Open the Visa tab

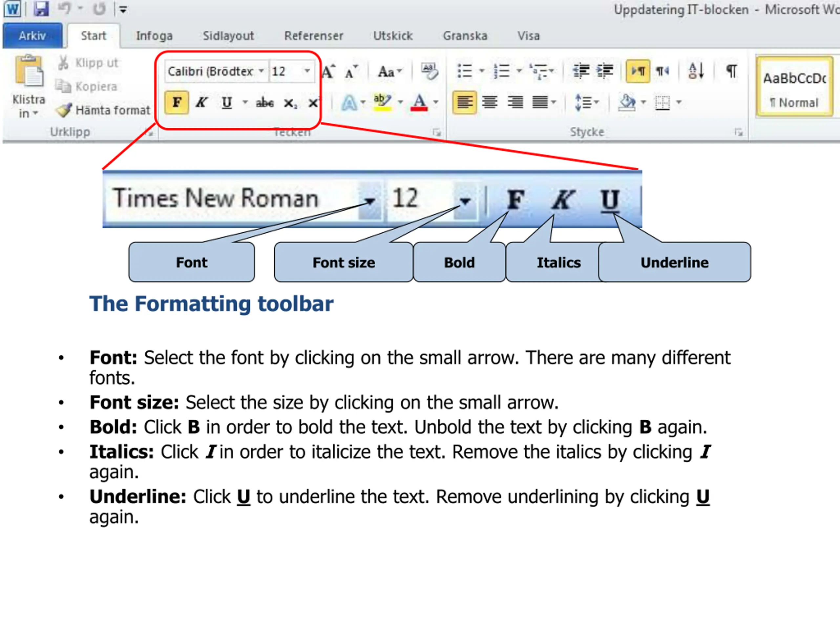pos(528,36)
